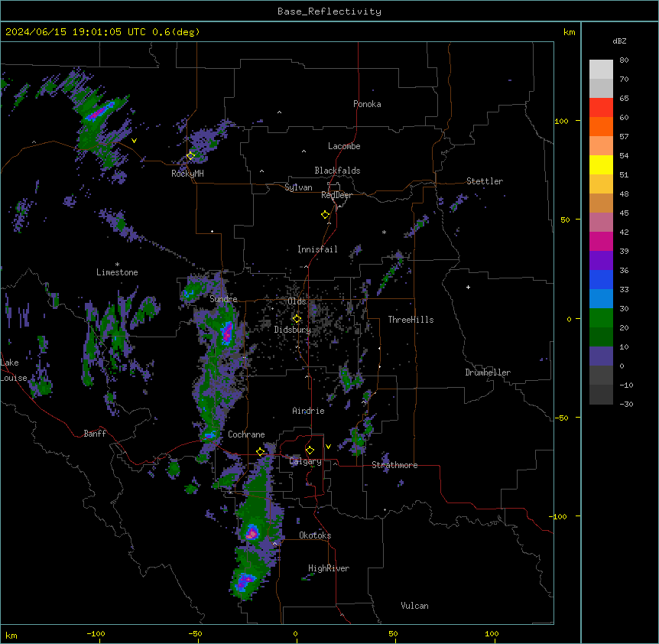This screenshot has width=659, height=644.
Task: Click the 57 dBZ legend value
Action: (624, 137)
